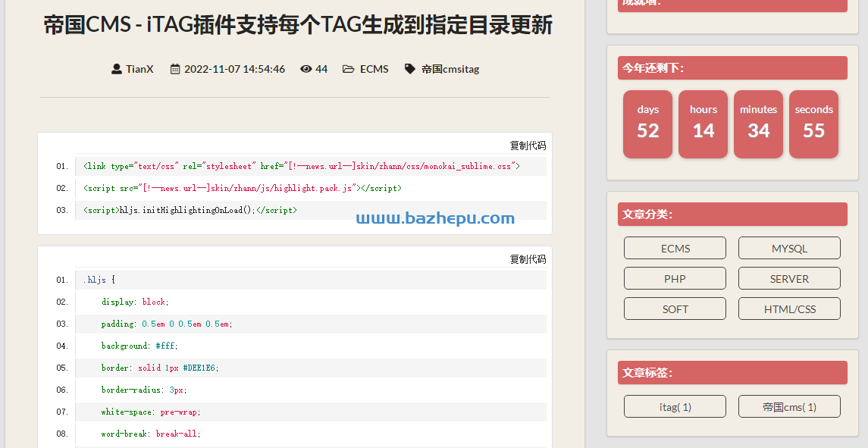
Task: Click the folder icon next to ECMS category
Action: coord(348,69)
